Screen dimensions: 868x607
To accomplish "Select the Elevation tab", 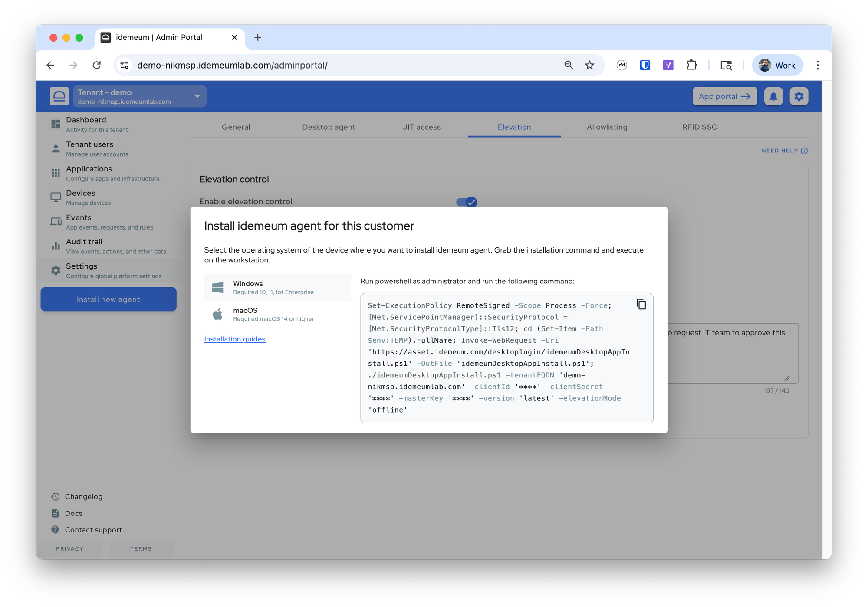I will pyautogui.click(x=514, y=127).
